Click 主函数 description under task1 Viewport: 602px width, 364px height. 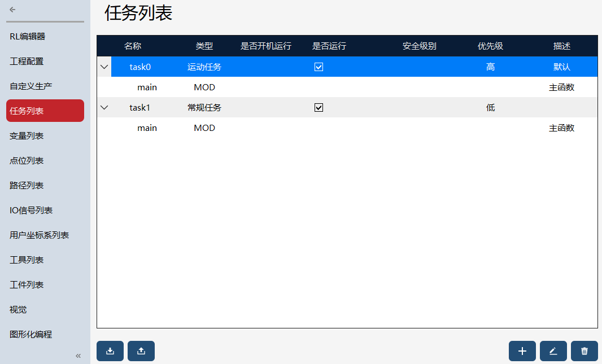coord(562,128)
